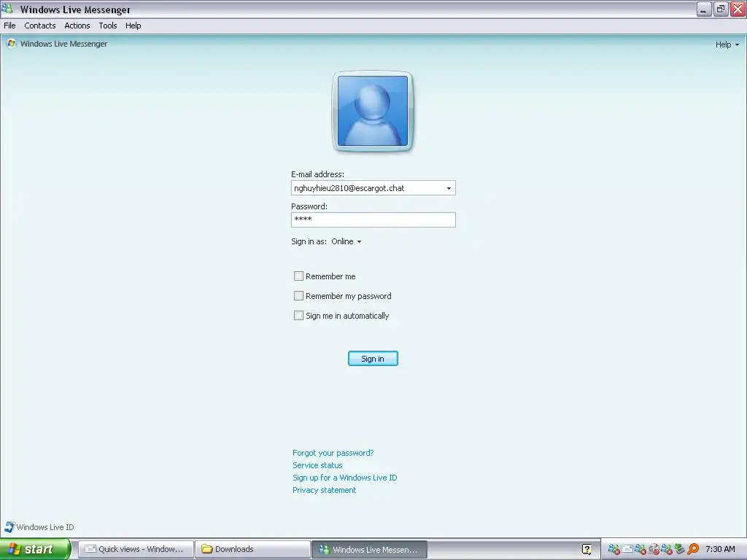Open the Downloads taskbar window
Image resolution: width=747 pixels, height=560 pixels.
click(x=252, y=549)
